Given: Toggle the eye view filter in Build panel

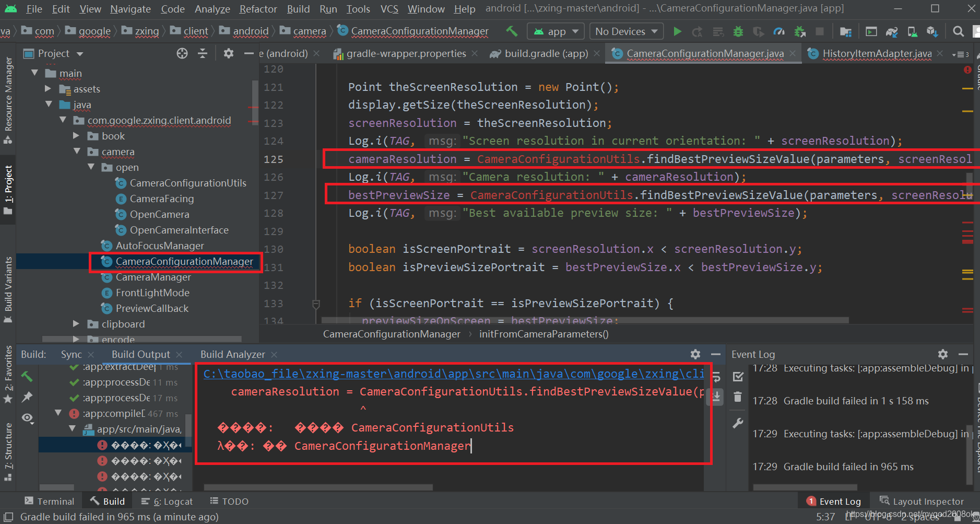Looking at the screenshot, I should (27, 418).
